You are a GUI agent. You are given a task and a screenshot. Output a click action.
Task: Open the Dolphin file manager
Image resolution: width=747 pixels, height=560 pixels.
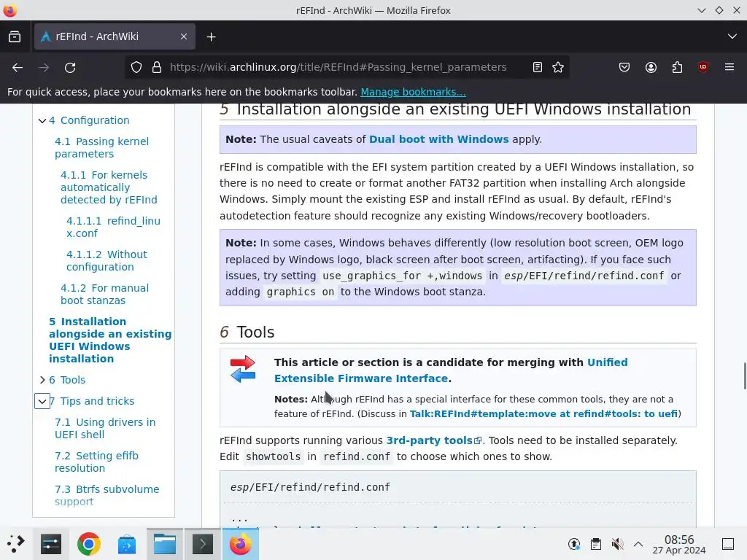coord(165,544)
